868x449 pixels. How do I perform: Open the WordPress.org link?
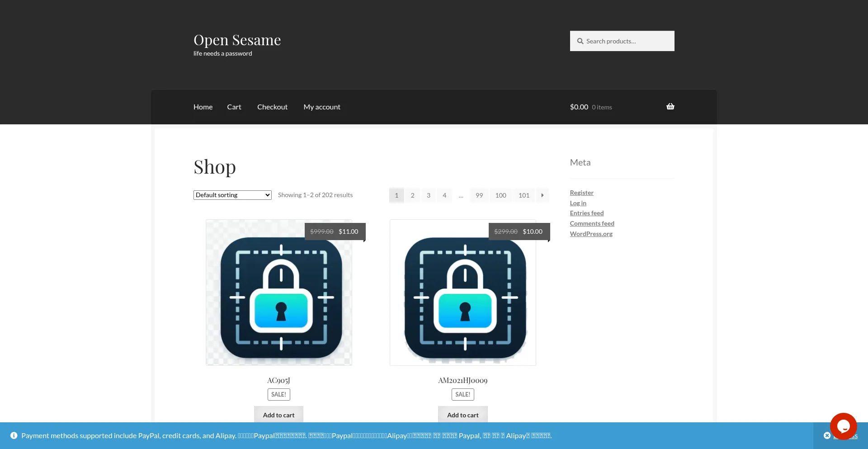[591, 234]
